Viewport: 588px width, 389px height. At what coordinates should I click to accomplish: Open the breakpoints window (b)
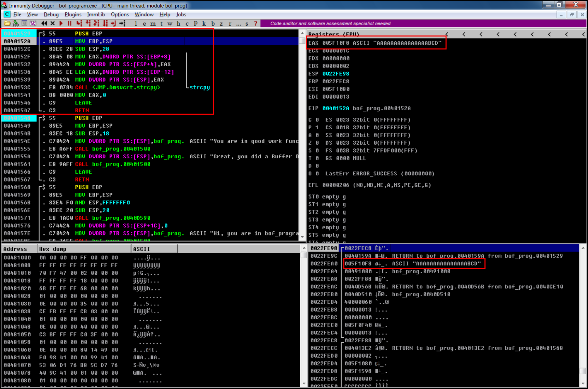point(213,24)
